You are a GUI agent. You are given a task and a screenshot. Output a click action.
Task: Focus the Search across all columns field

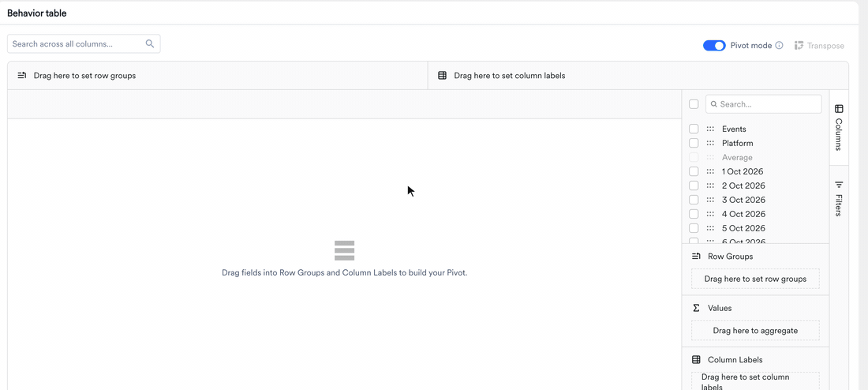[x=84, y=43]
